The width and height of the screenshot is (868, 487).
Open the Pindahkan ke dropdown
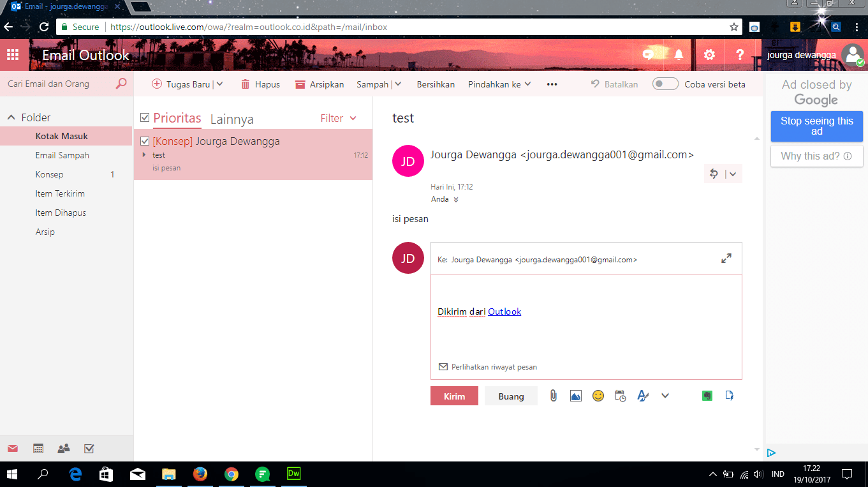[x=499, y=84]
